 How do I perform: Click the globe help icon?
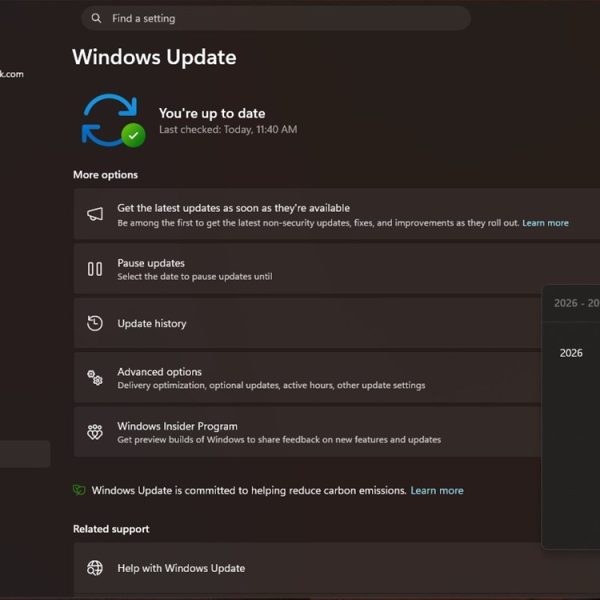point(95,568)
